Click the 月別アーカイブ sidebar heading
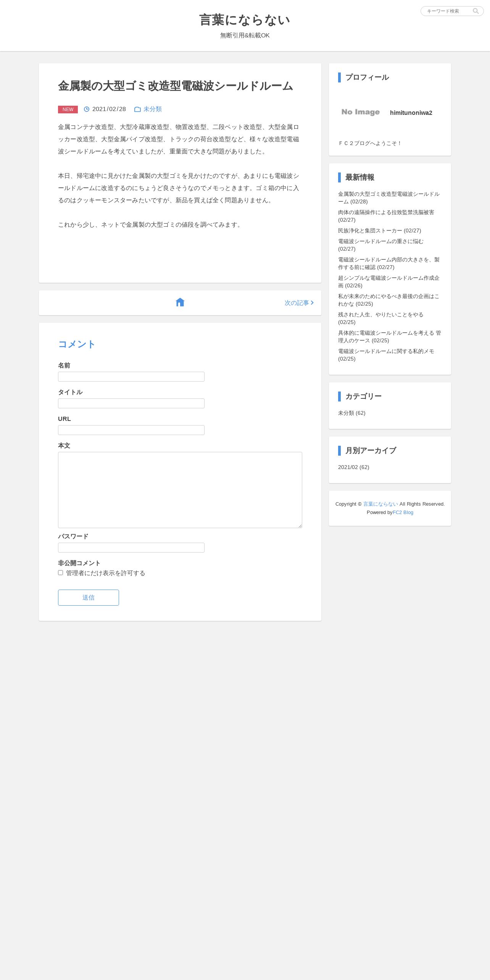This screenshot has height=980, width=490. [x=371, y=451]
